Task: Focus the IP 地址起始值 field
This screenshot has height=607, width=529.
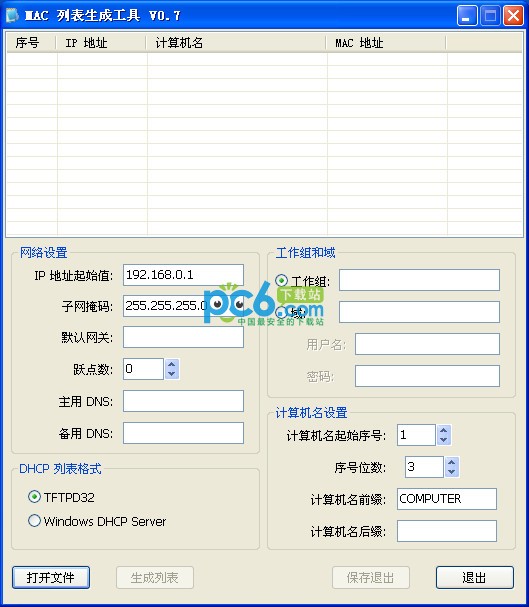Action: (183, 275)
